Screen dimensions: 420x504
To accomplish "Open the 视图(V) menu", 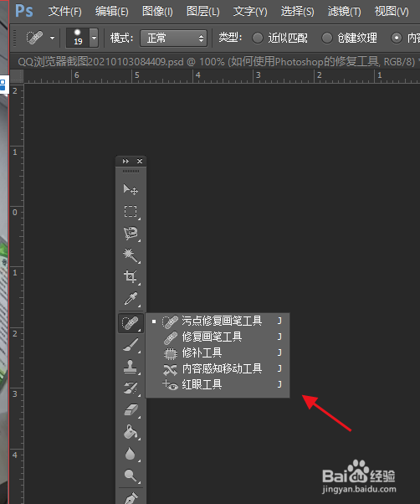I will [392, 12].
